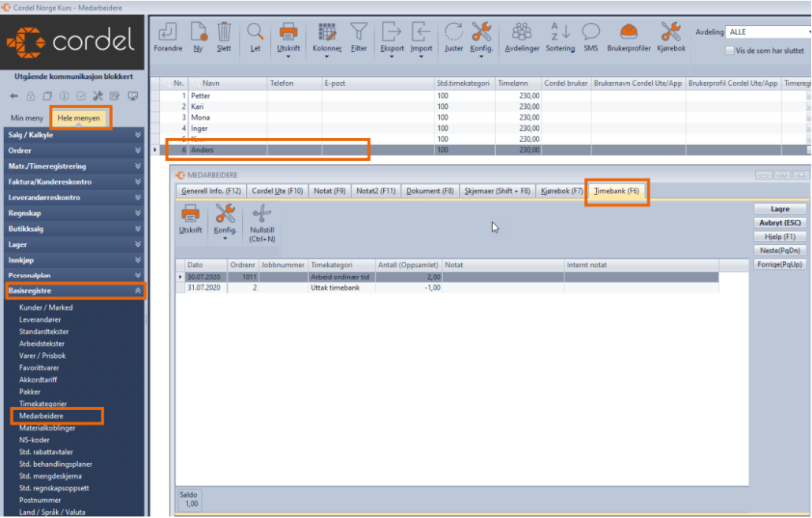Click the Nullstill (Ctrl+N) scissors icon
Viewport: 812px width, 518px height.
click(262, 214)
